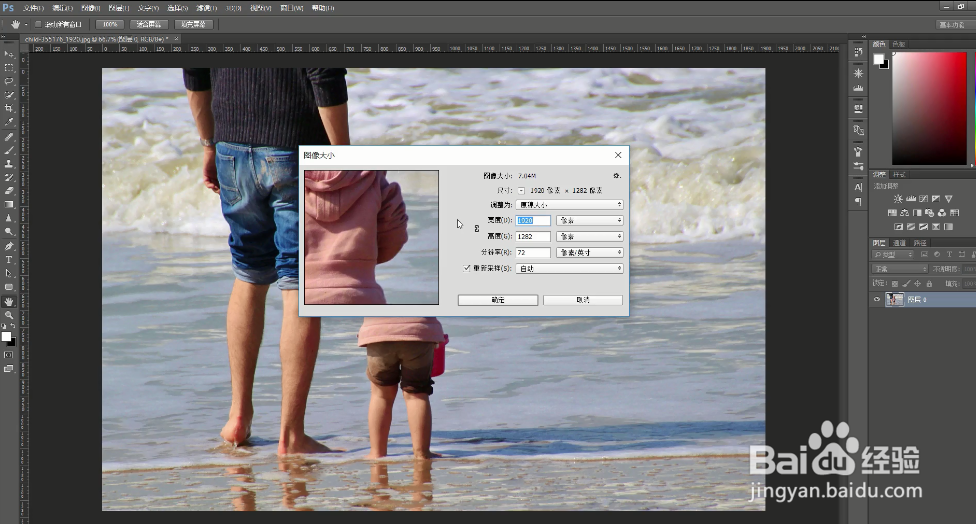Image resolution: width=976 pixels, height=524 pixels.
Task: Select the Blur tool
Action: 9,218
